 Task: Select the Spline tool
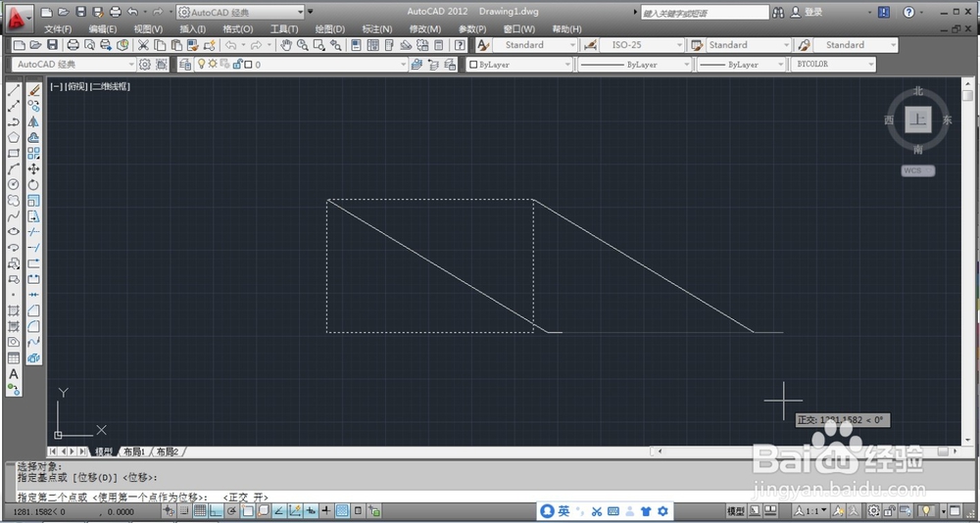coord(13,216)
